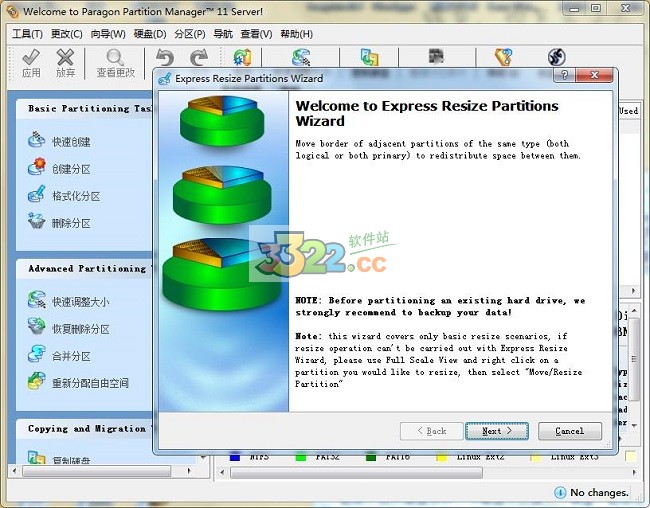The image size is (650, 508).
Task: Open the 导航 menu
Action: click(x=223, y=34)
